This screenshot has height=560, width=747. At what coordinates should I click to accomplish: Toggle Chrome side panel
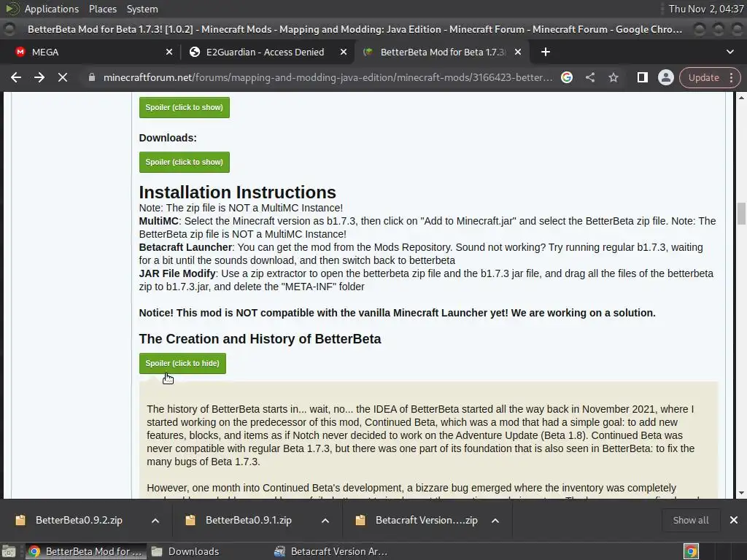point(642,77)
